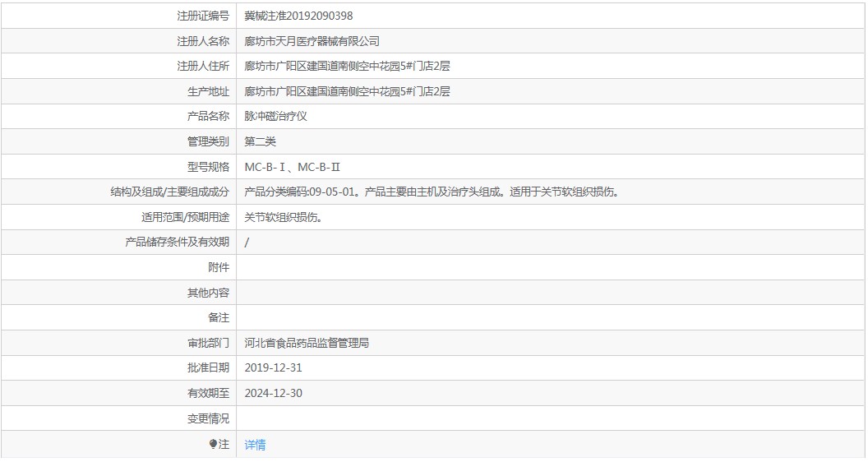The image size is (868, 462).
Task: Click the 适用范围 value 关节软组织损伤。
Action: 284,217
